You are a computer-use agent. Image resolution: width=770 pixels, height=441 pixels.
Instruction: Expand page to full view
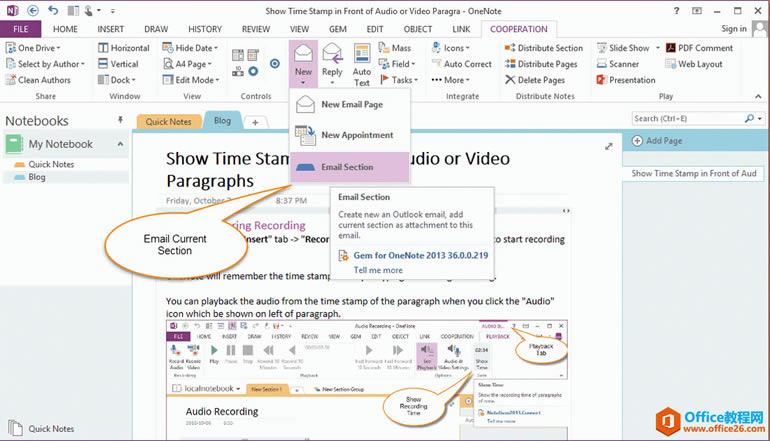pos(609,146)
